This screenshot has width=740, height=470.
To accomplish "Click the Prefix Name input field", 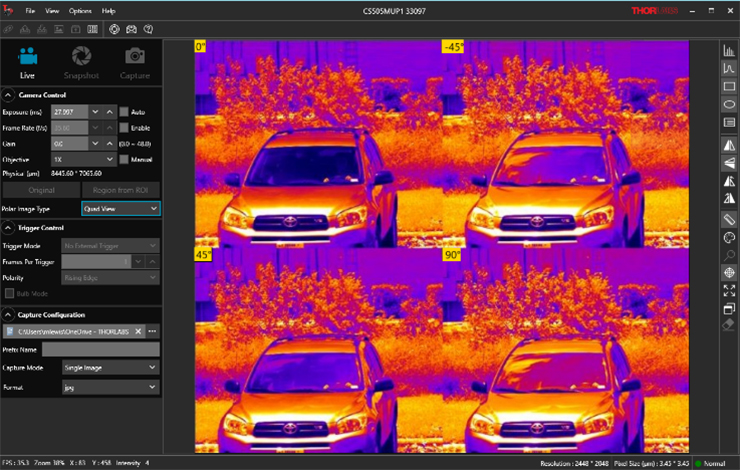I will 101,350.
